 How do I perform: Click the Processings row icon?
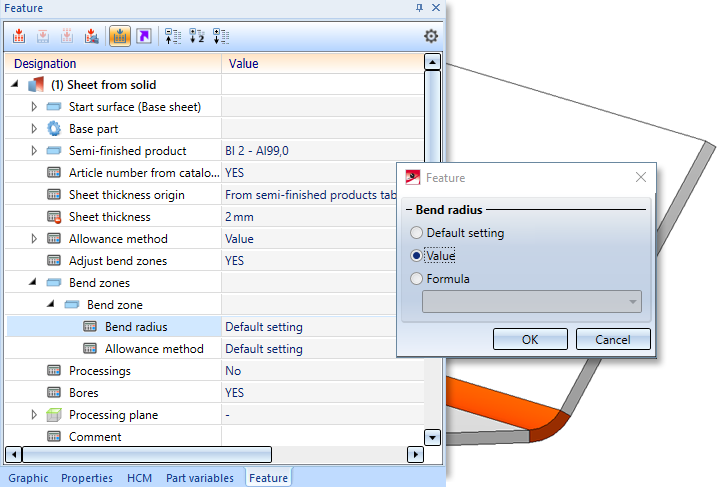coord(54,370)
